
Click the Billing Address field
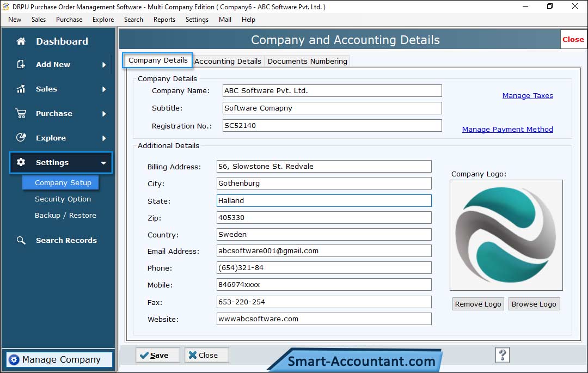pyautogui.click(x=324, y=167)
